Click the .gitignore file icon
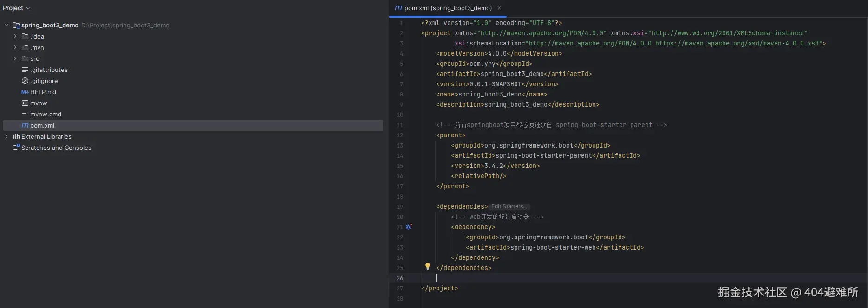Screen dimensions: 868x308 pyautogui.click(x=25, y=81)
